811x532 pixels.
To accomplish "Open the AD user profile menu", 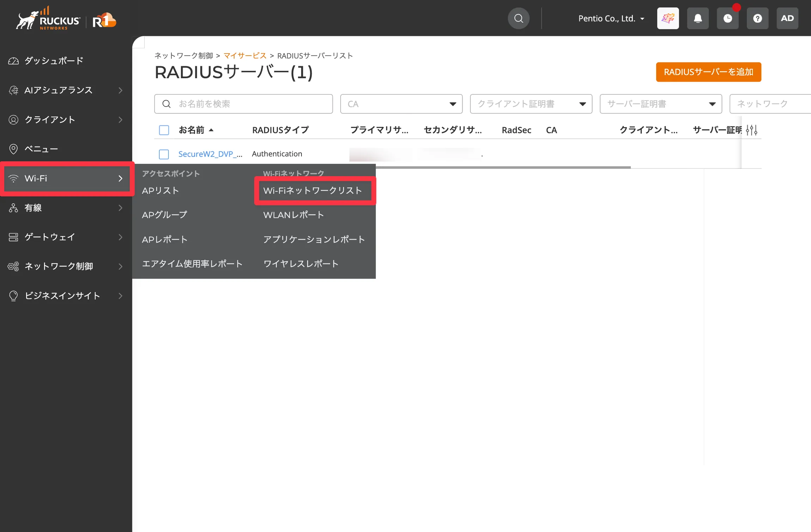I will tap(787, 18).
